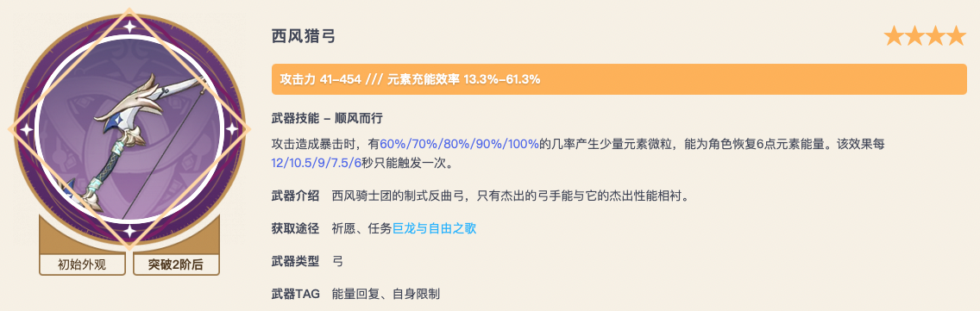The image size is (980, 311).
Task: Click the sparkle at the diamond frame's top
Action: click(129, 27)
